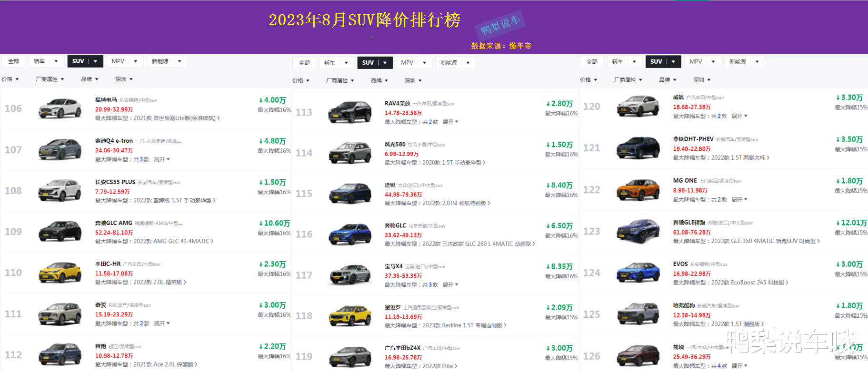This screenshot has width=868, height=371.
Task: Click the yellow 丰田C-HR car image
Action: click(60, 273)
